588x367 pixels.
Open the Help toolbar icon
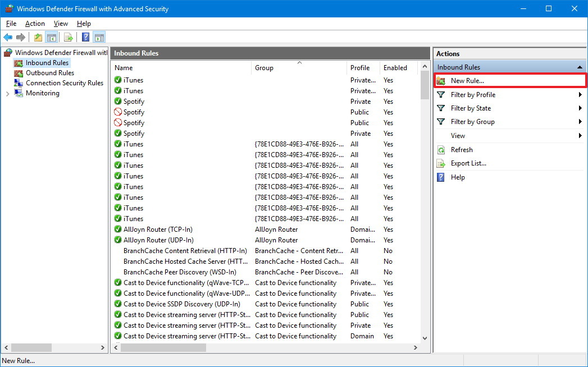84,37
